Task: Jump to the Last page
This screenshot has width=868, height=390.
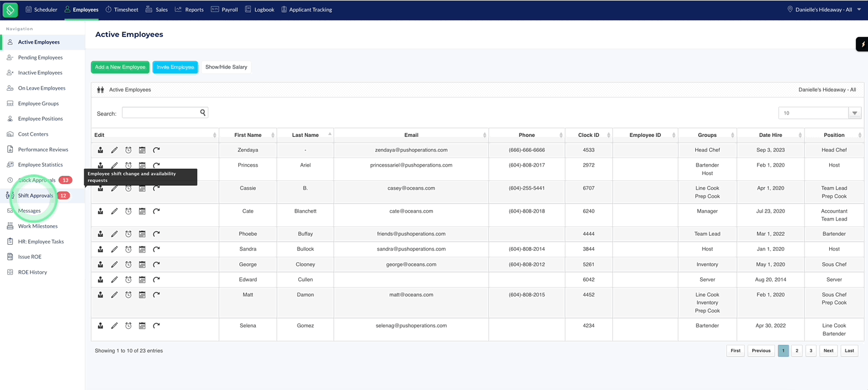Action: pyautogui.click(x=849, y=351)
